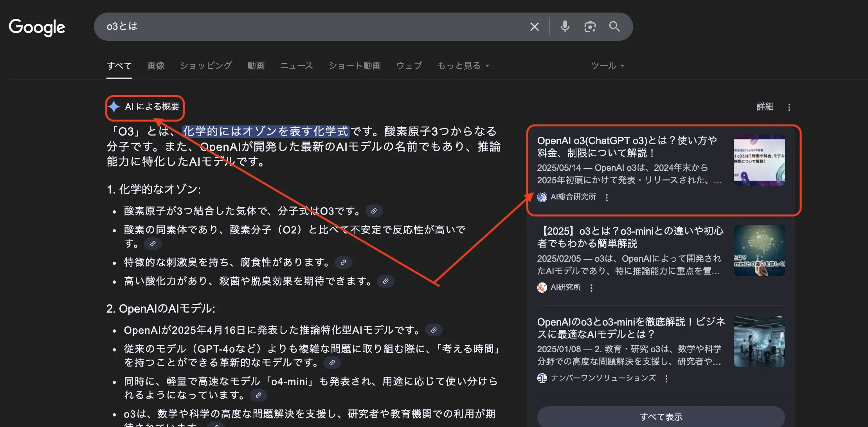
Task: Open OpenAI o3(ChatGPT o3)とは article link
Action: [627, 147]
